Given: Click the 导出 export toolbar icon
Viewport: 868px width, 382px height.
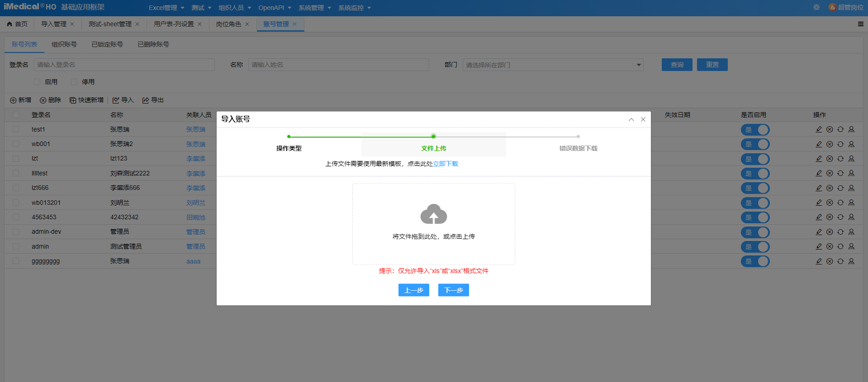Looking at the screenshot, I should pyautogui.click(x=146, y=100).
